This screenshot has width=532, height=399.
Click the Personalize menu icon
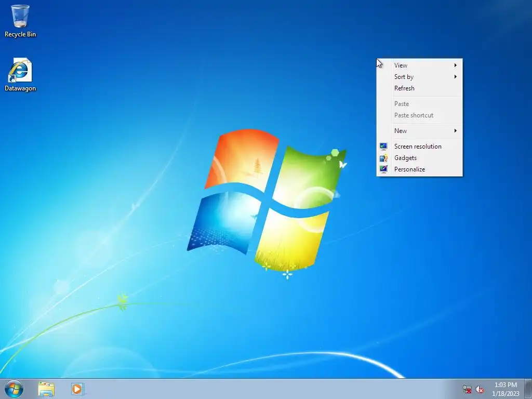click(383, 169)
